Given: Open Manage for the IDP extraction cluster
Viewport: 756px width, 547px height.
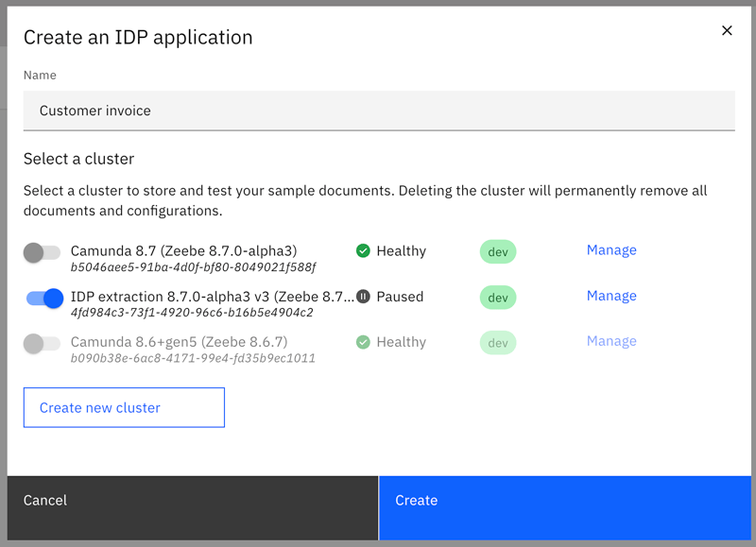Looking at the screenshot, I should tap(611, 295).
